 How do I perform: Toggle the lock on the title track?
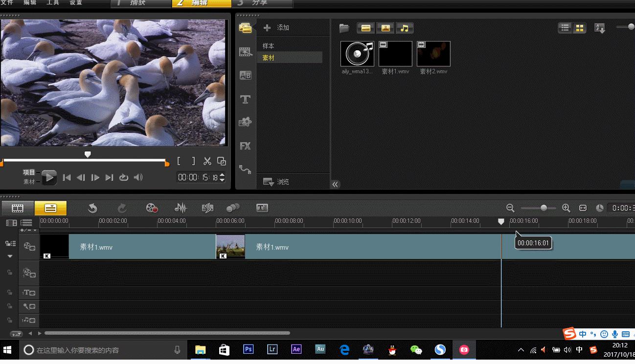coord(9,293)
